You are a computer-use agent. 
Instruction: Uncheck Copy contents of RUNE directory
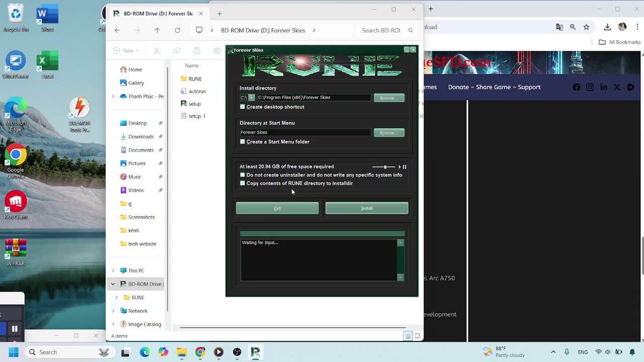243,184
